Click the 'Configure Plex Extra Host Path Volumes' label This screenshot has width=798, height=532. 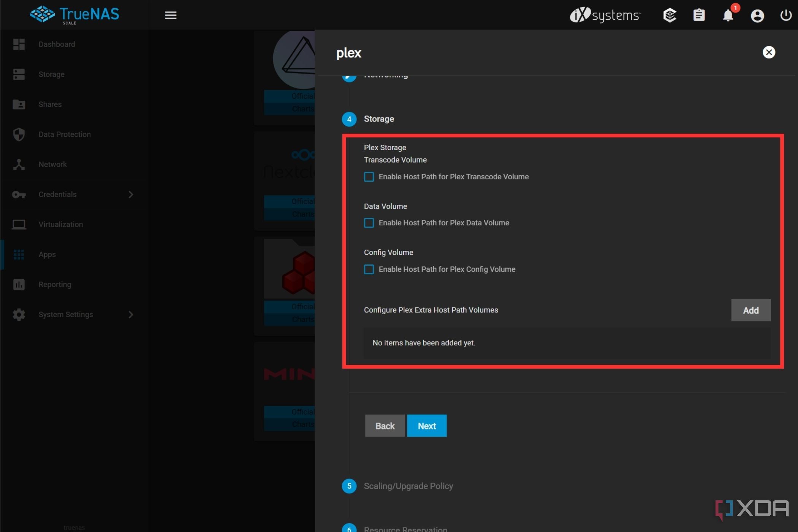[x=431, y=310]
